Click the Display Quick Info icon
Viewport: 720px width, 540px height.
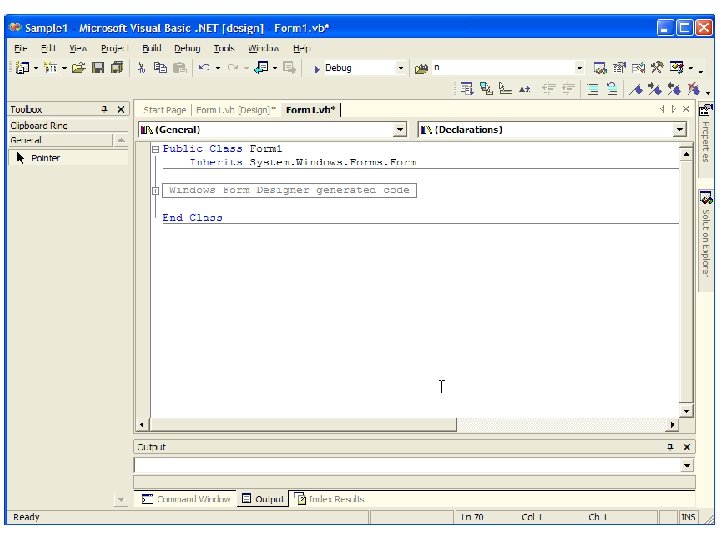pos(506,89)
